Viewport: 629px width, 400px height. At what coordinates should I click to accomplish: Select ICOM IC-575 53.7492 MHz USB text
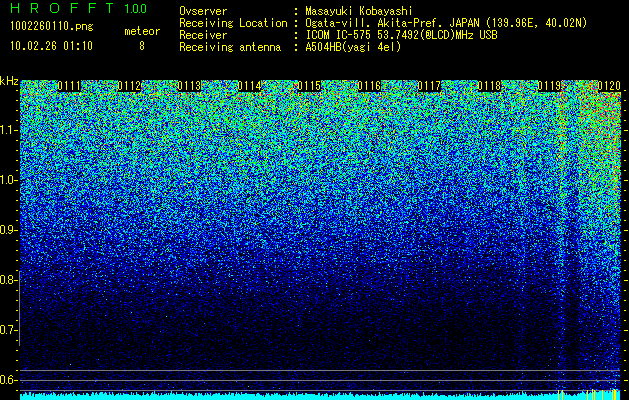[x=402, y=35]
